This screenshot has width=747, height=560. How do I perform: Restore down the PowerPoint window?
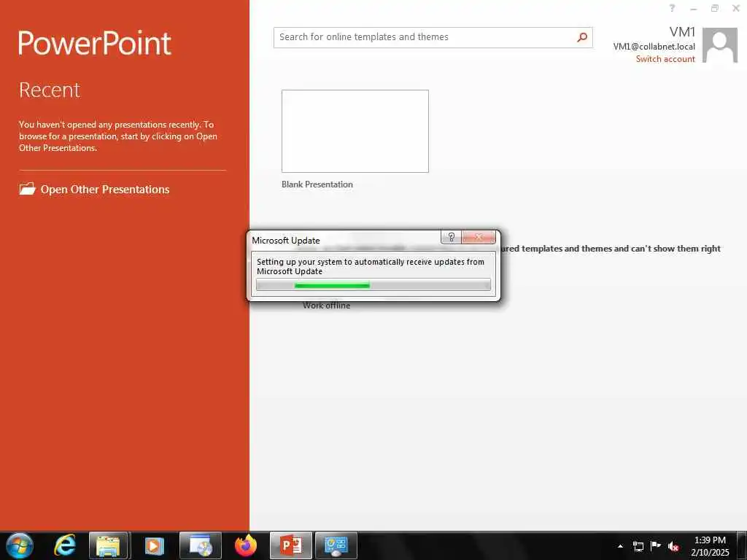tap(715, 8)
